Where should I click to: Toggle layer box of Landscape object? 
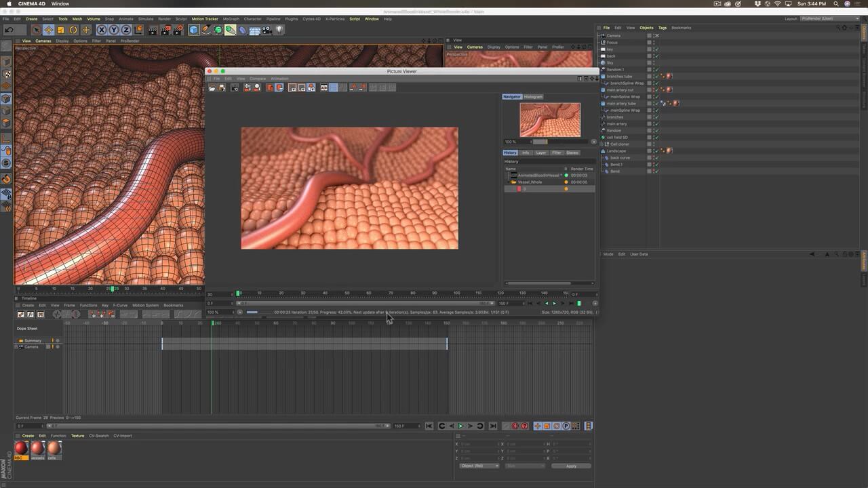pyautogui.click(x=649, y=150)
